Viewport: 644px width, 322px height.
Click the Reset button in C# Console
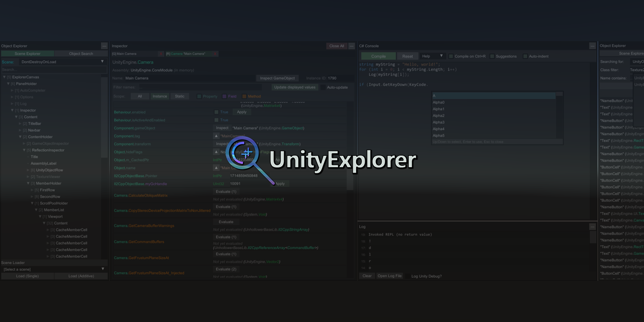408,56
